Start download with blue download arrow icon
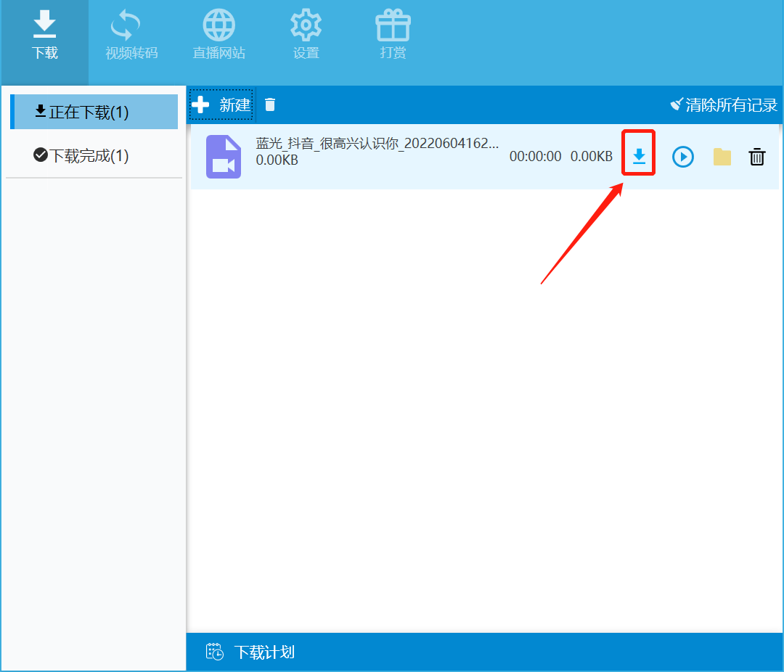 (639, 157)
